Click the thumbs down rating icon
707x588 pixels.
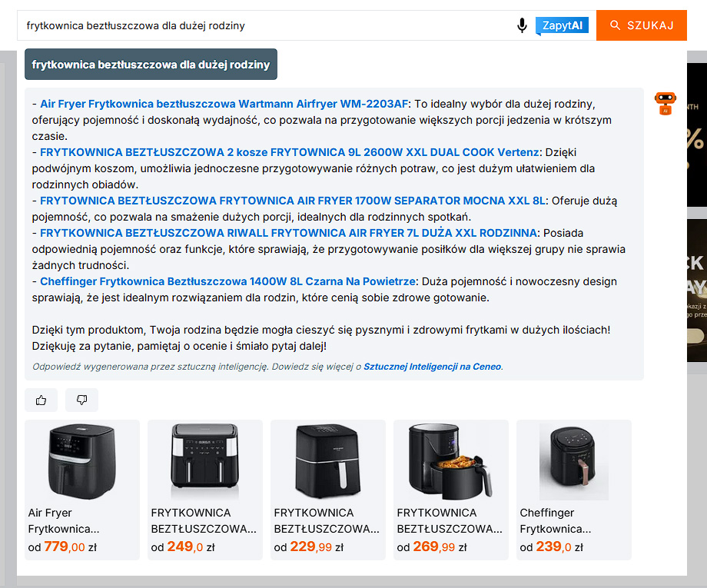coord(81,400)
